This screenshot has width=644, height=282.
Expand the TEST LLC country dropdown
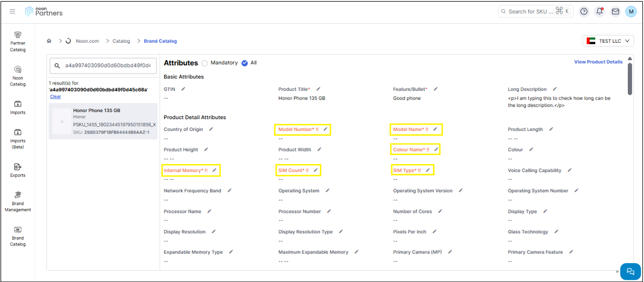tap(608, 41)
